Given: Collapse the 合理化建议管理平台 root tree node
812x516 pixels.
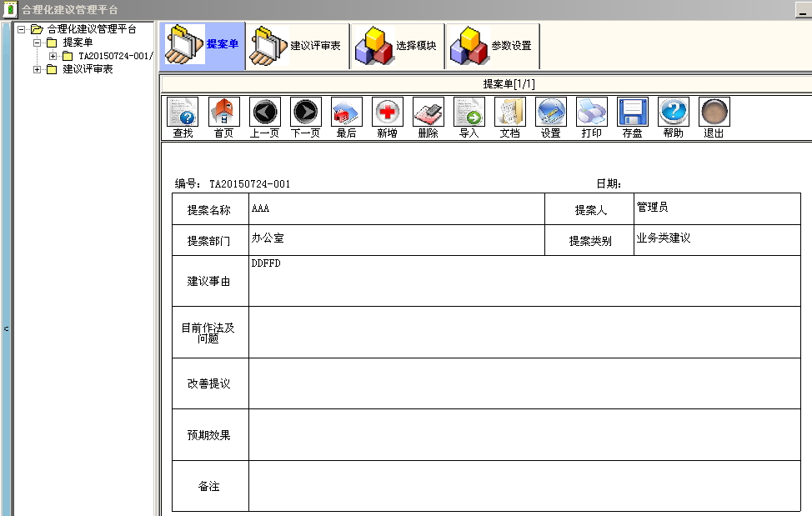Looking at the screenshot, I should coord(22,29).
